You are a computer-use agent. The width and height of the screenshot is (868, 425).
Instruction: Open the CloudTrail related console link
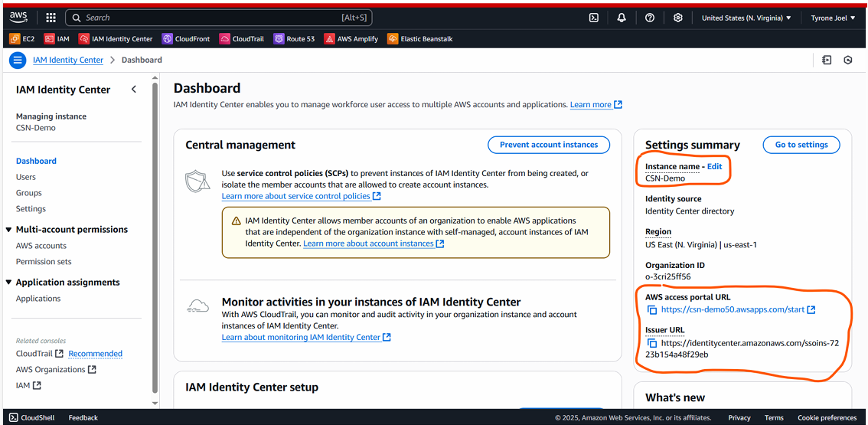40,354
